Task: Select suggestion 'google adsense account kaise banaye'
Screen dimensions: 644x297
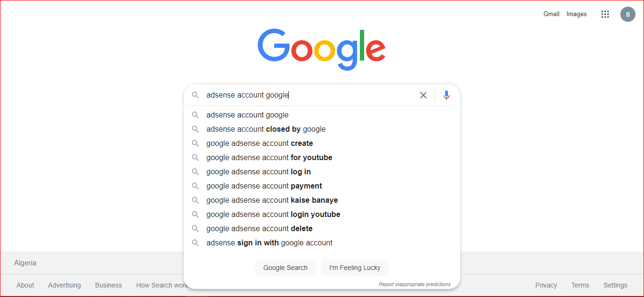Action: click(272, 200)
